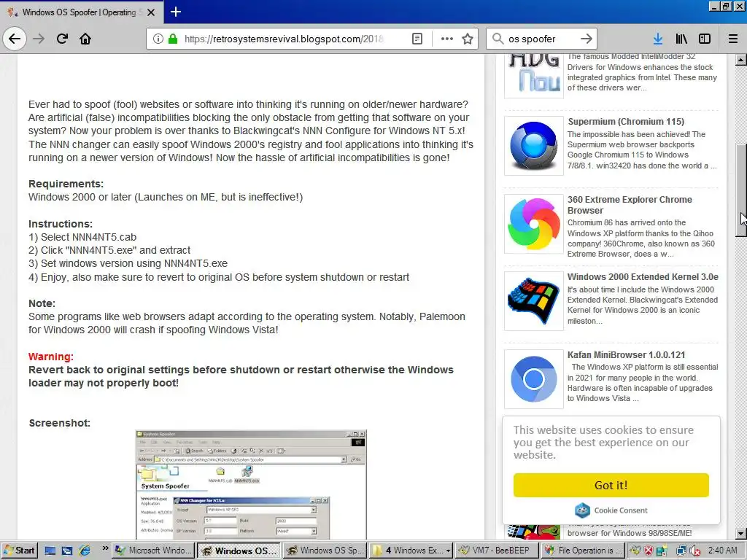The width and height of the screenshot is (747, 560).
Task: Click the scrollbar down arrow
Action: coord(740,533)
